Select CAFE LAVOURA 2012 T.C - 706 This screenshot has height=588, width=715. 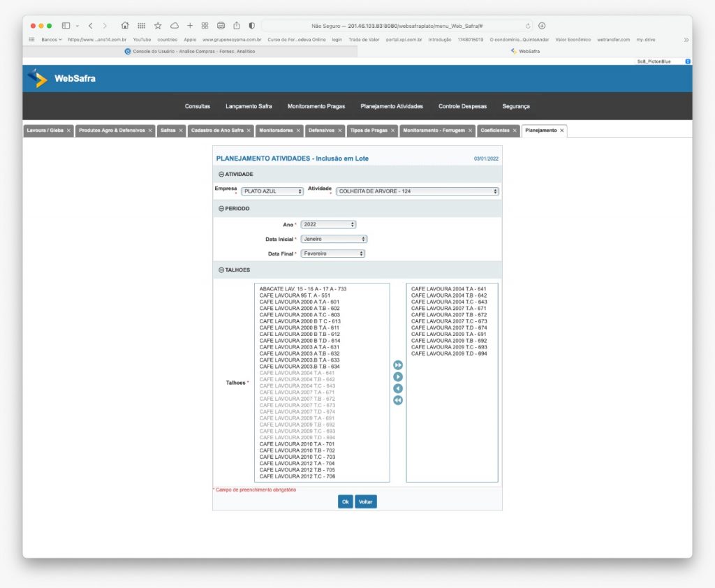coord(297,476)
